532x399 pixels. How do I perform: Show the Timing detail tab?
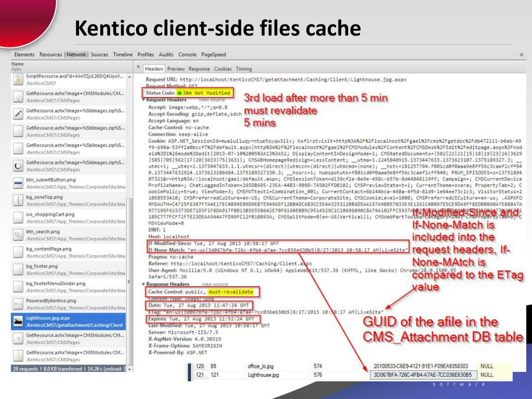(x=244, y=69)
